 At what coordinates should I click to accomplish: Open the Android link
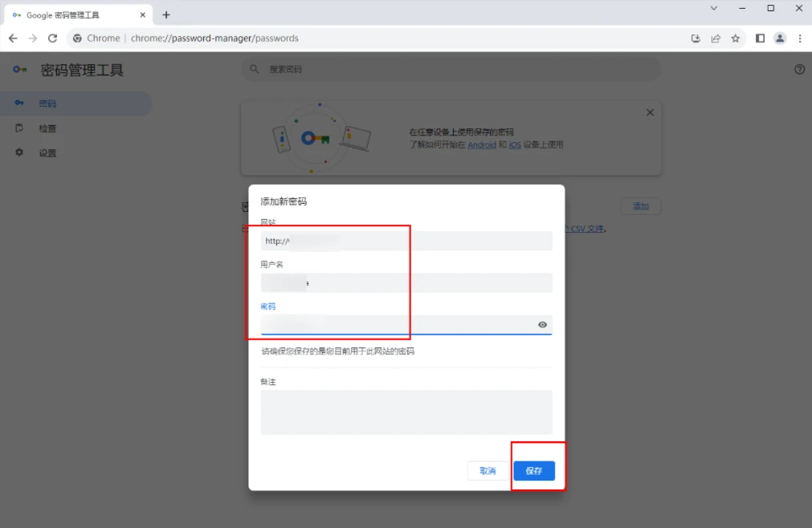(482, 144)
